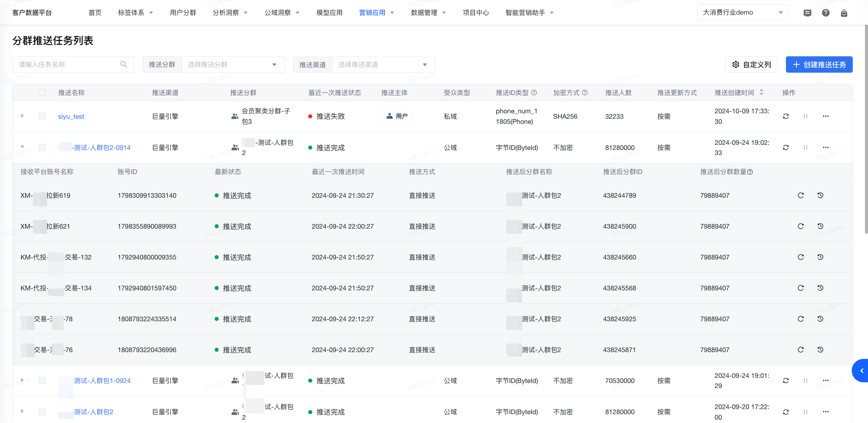Viewport: 868px width, 423px height.
Task: View push history for account 1798309913303140
Action: pyautogui.click(x=820, y=195)
